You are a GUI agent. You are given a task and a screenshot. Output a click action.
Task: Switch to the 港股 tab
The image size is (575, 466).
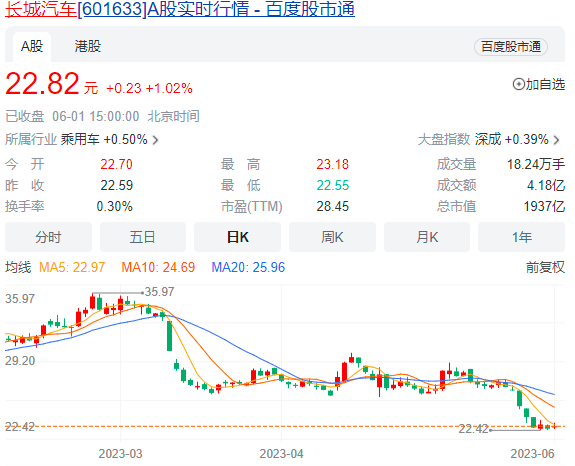(88, 47)
